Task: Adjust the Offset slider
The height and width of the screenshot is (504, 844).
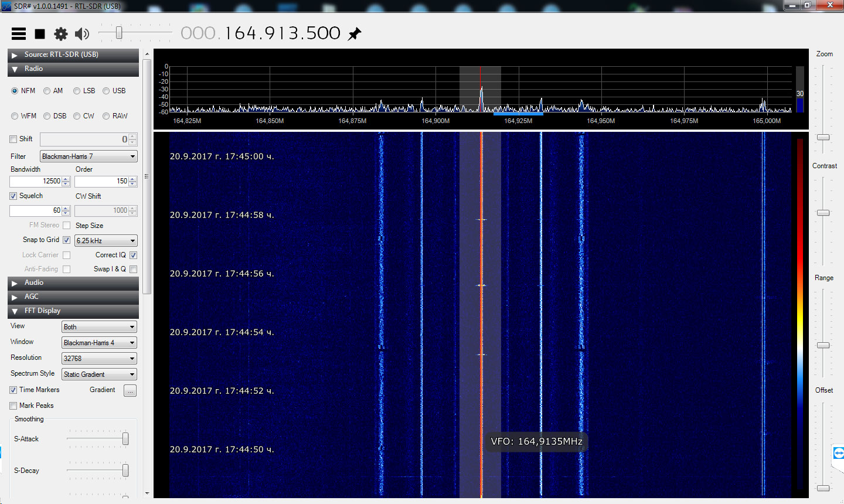Action: click(x=823, y=488)
